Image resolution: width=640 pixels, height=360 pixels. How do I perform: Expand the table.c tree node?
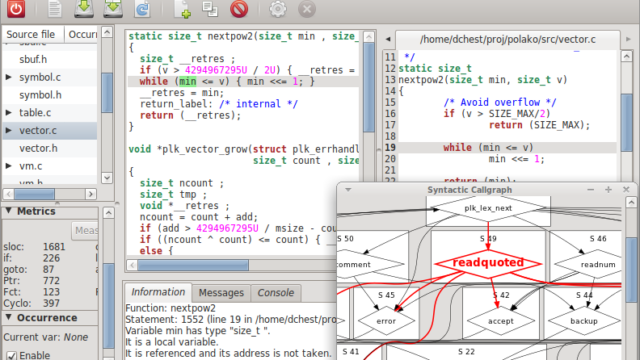9,112
